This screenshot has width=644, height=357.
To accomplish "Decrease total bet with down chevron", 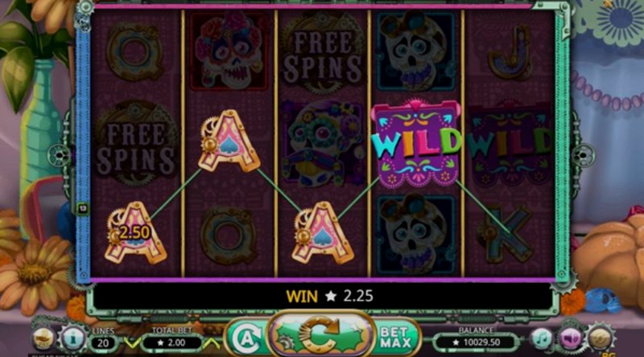I will point(132,343).
